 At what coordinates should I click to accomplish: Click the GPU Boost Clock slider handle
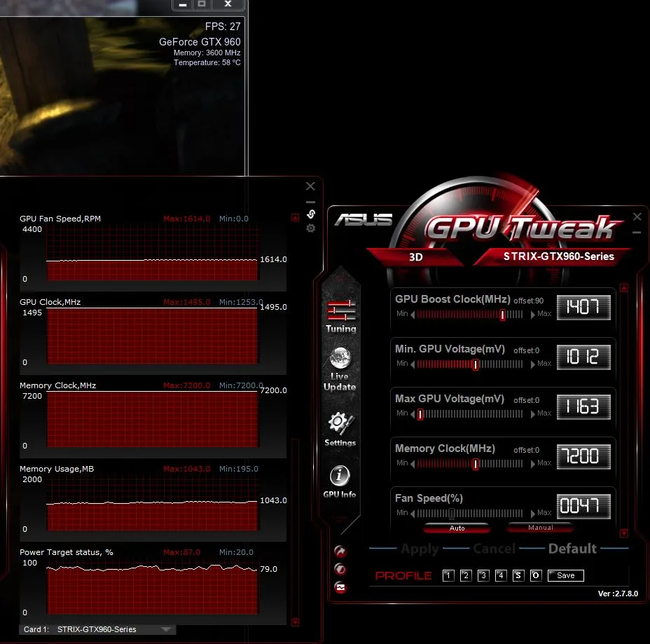coord(502,315)
